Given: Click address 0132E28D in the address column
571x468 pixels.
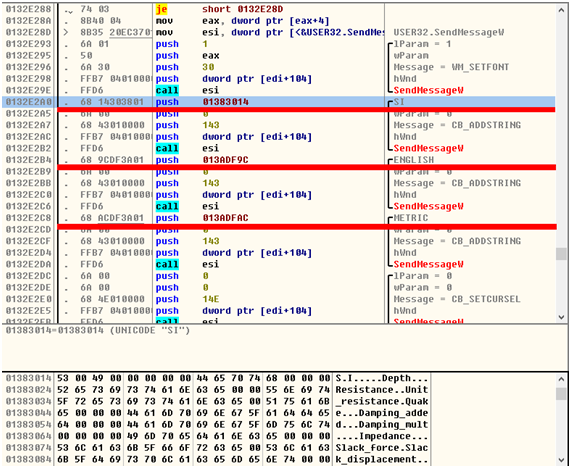Looking at the screenshot, I should [x=29, y=32].
